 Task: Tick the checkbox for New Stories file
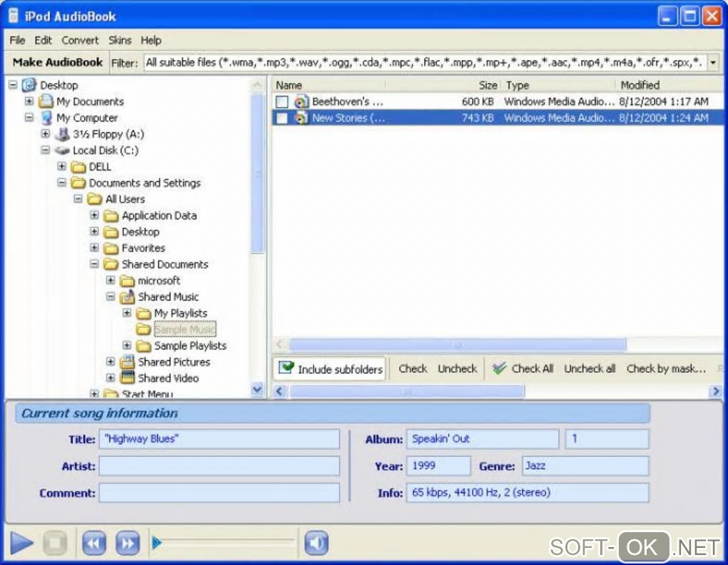pyautogui.click(x=282, y=118)
